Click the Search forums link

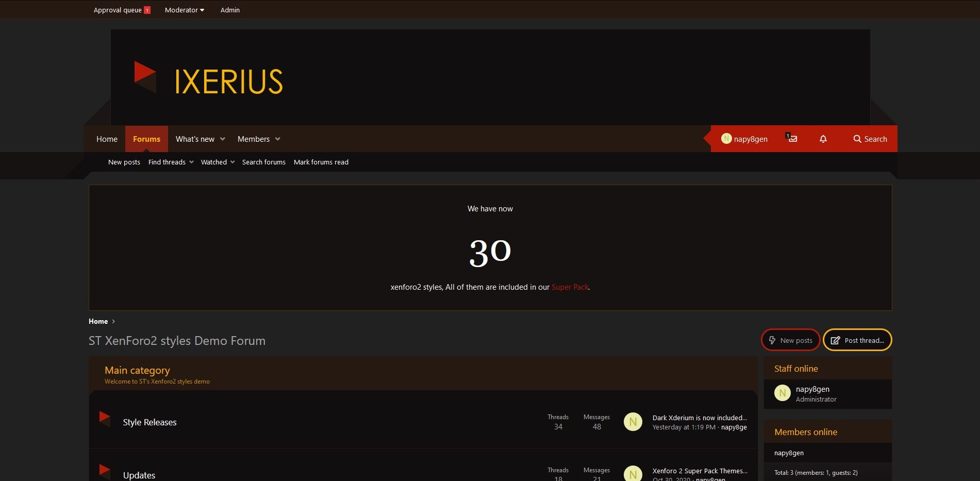click(x=264, y=162)
